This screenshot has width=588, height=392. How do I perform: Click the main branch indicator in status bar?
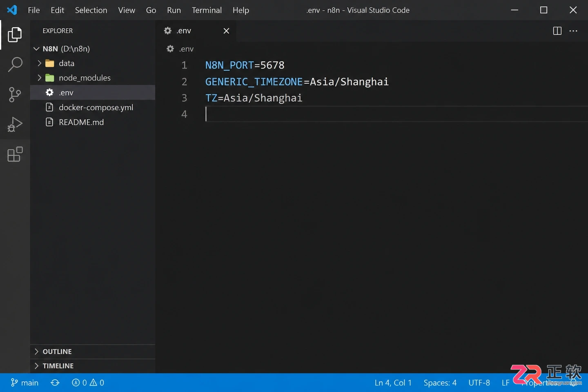[x=24, y=383]
